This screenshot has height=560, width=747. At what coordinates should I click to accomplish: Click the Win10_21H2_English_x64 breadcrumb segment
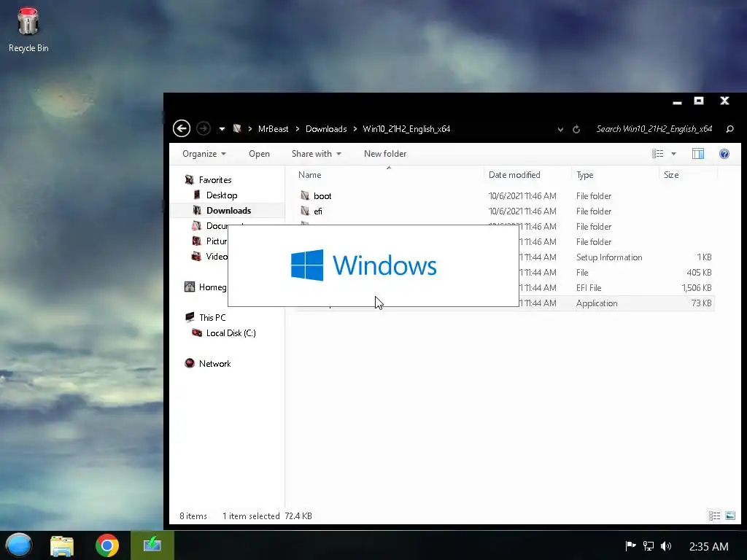tap(406, 129)
